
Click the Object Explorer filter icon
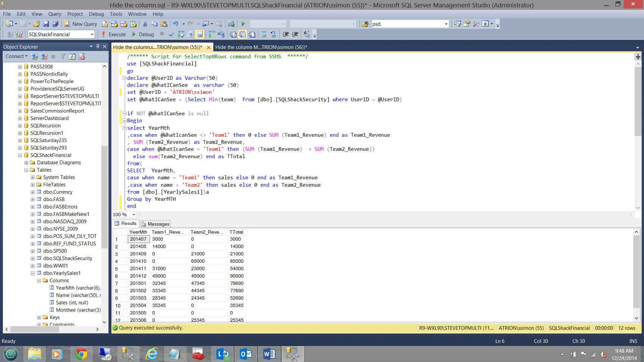point(63,56)
